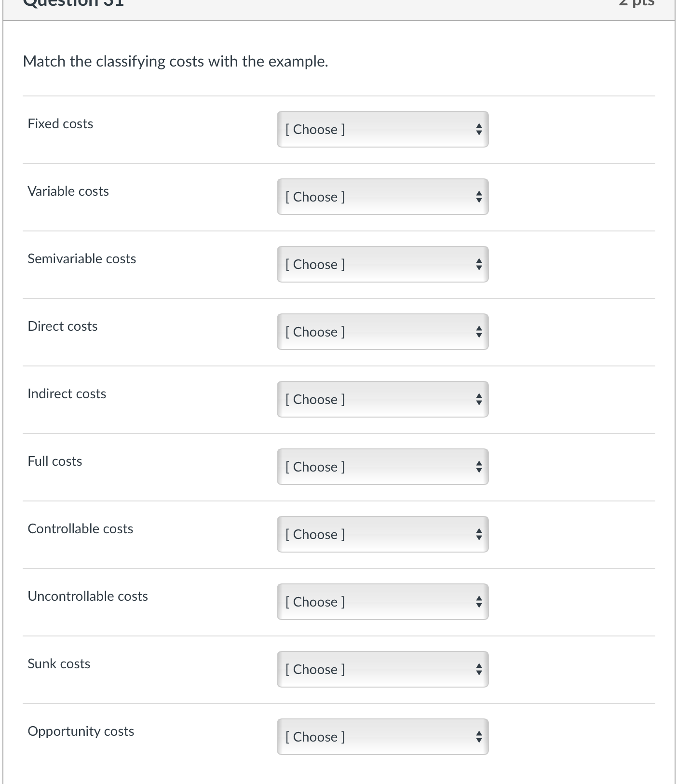Open the Controllable costs dropdown
The image size is (677, 784).
382,534
